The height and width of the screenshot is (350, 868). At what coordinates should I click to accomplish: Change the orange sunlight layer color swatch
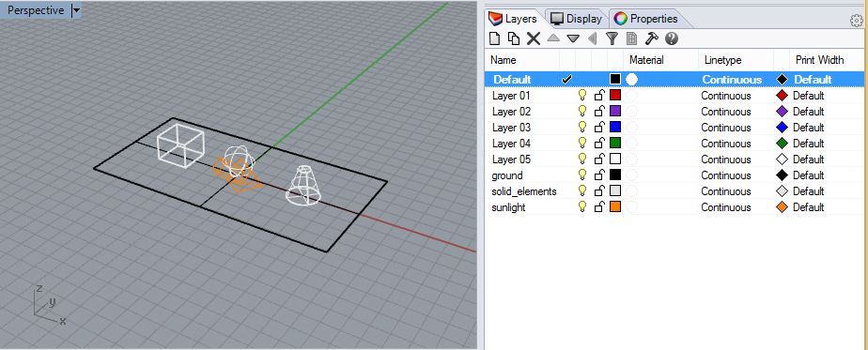click(615, 206)
